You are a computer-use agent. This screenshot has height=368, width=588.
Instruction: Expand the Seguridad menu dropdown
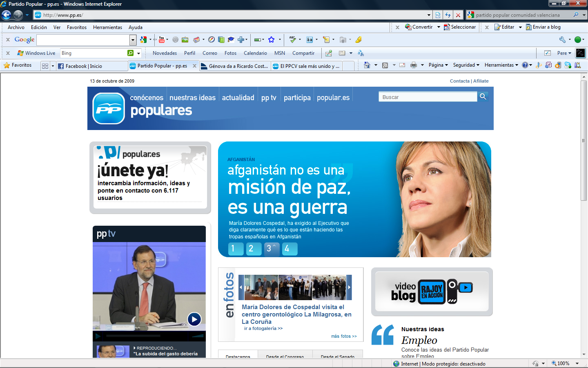coord(478,65)
